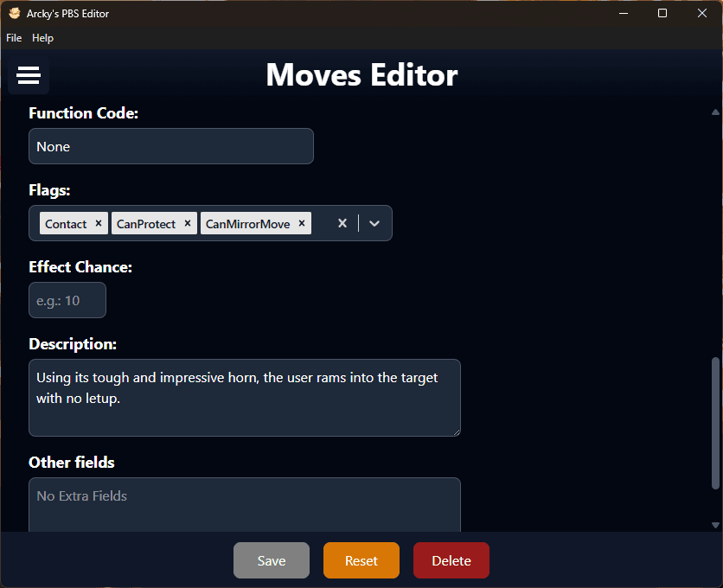Screen dimensions: 723x588
Task: Remove the CanMirrorMove flag tag
Action: point(302,223)
